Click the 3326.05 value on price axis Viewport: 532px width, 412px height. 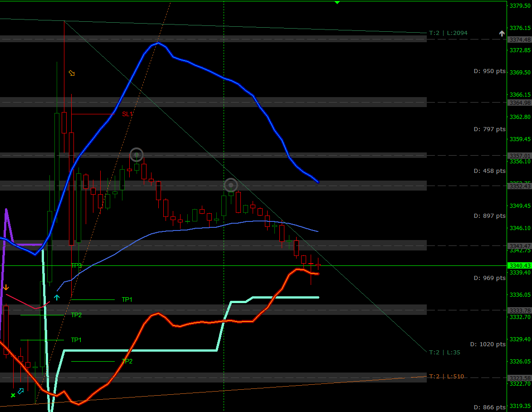520,362
